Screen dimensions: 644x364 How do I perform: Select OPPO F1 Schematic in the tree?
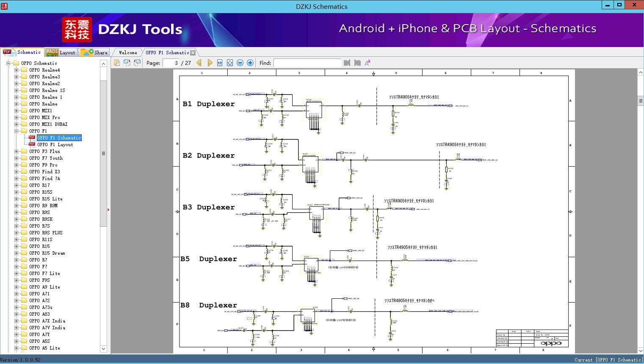point(59,138)
